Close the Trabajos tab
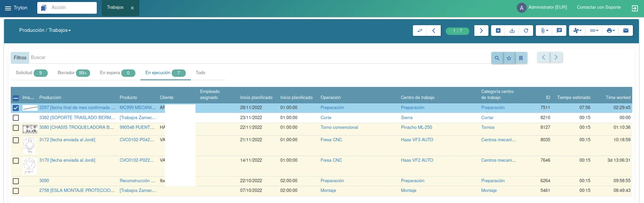 coord(132,8)
